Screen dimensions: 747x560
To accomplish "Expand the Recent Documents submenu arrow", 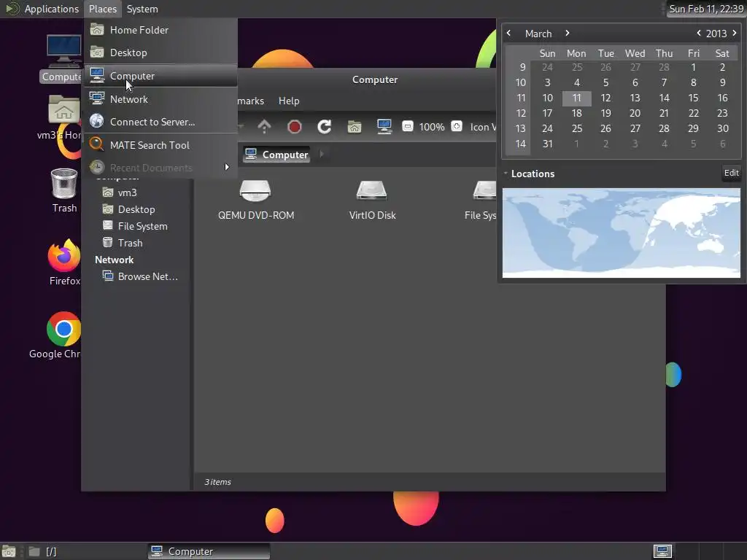I will click(x=227, y=167).
